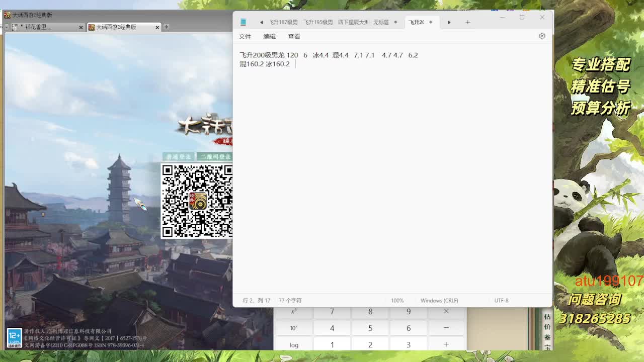This screenshot has height=362, width=644.
Task: Maximize the Notepad window
Action: point(522,17)
